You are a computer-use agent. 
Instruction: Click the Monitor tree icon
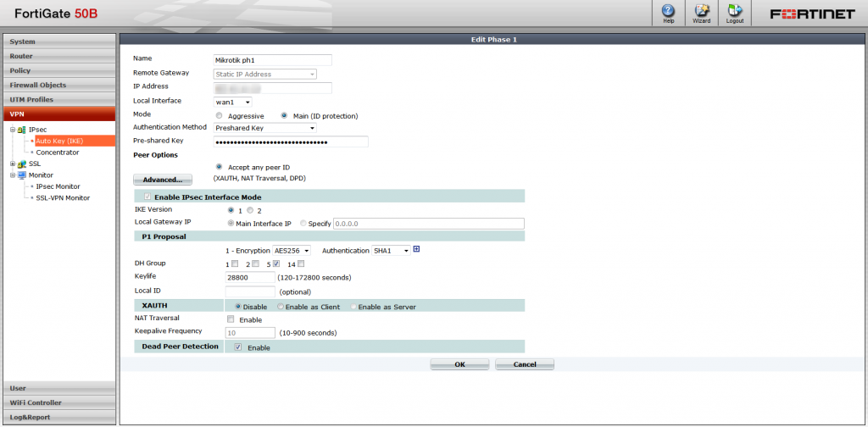(21, 175)
